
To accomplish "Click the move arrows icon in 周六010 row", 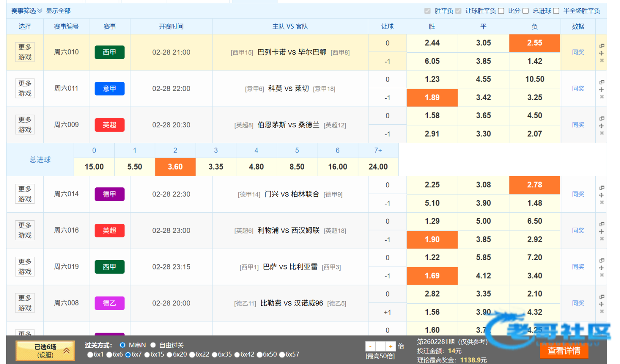I will pyautogui.click(x=601, y=53).
